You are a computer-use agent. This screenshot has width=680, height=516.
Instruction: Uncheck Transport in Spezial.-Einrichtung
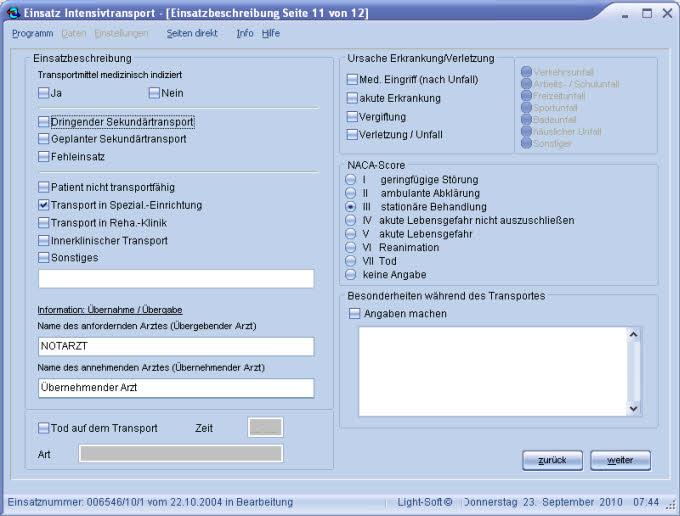[x=43, y=205]
